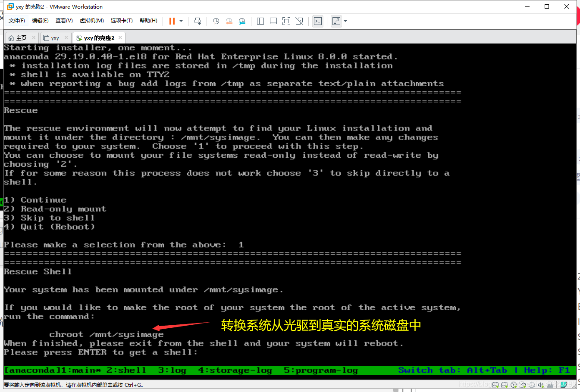
Task: Click the '2) Read-only mount' option line
Action: pyautogui.click(x=55, y=209)
